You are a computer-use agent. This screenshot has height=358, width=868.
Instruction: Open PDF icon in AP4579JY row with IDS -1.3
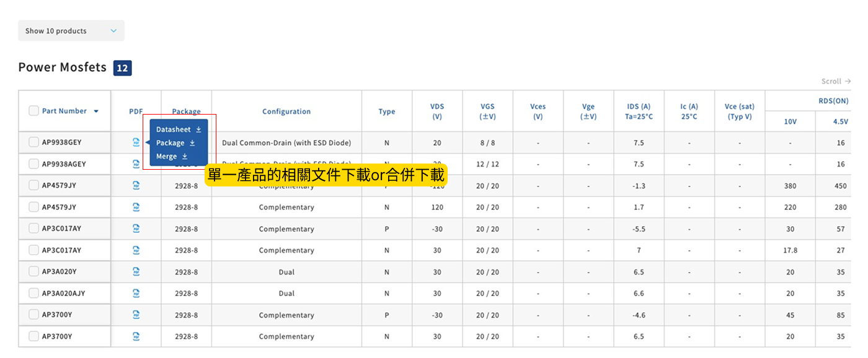click(136, 185)
